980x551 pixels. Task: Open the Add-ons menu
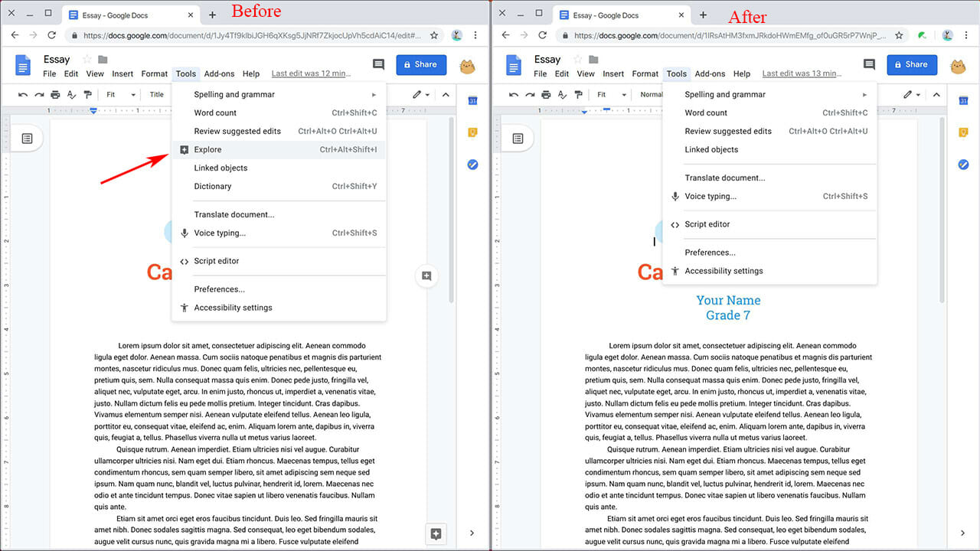[219, 73]
